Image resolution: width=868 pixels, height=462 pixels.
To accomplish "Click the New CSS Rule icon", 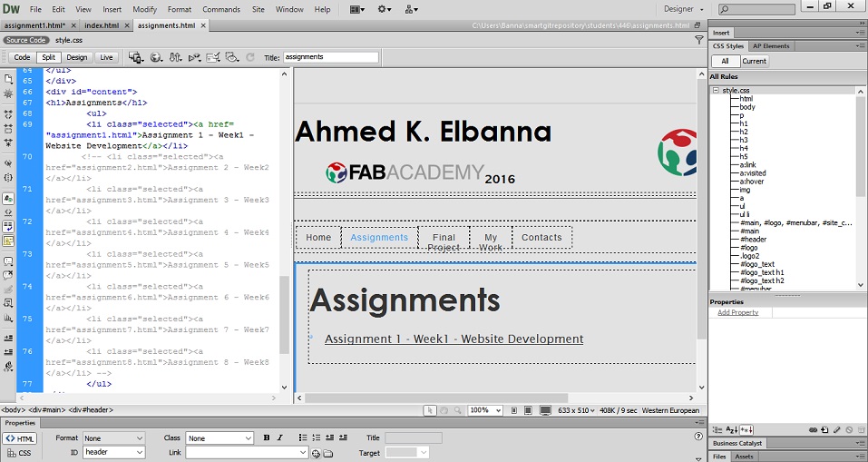I will [x=824, y=430].
